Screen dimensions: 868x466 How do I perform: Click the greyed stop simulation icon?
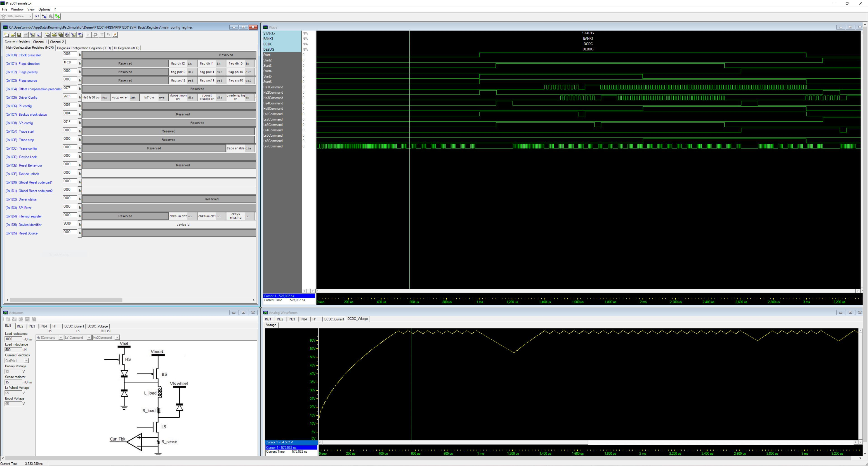51,16
